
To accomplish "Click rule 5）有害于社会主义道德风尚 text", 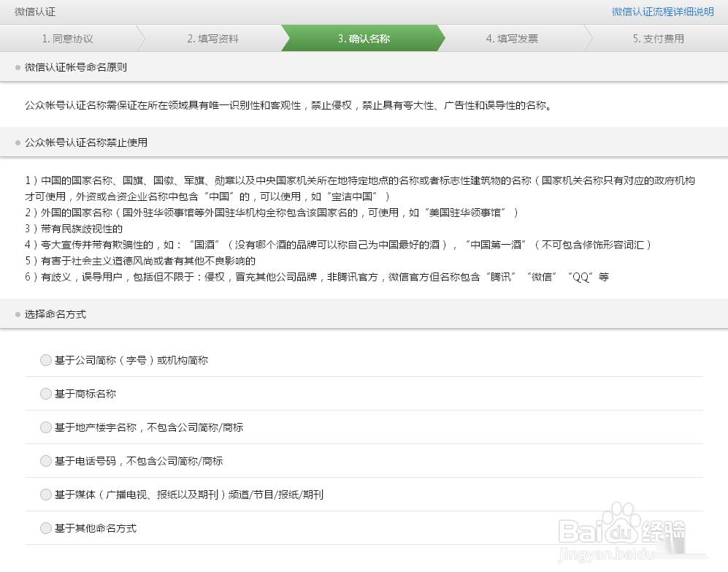I will (x=140, y=261).
